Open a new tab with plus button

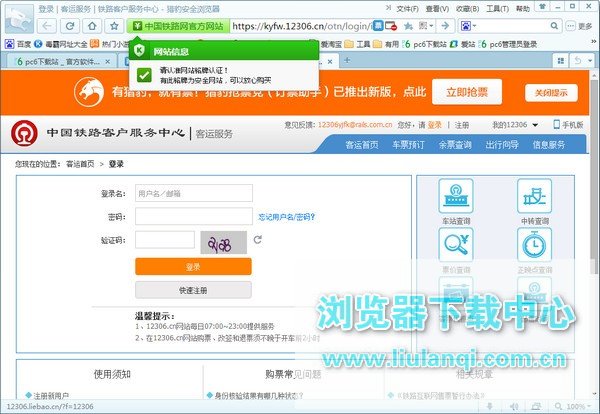click(347, 60)
